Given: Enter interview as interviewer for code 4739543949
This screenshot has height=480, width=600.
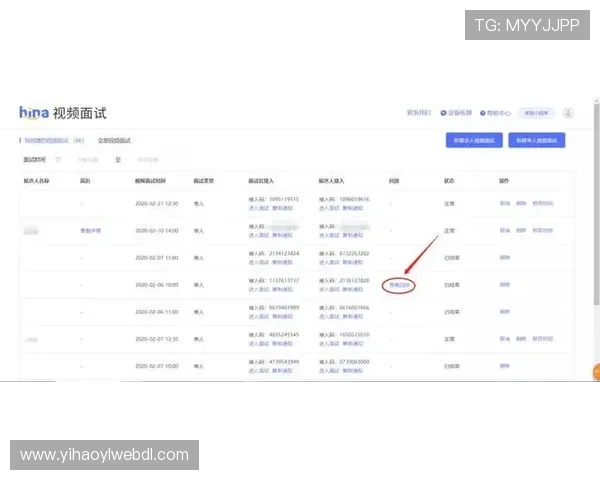Looking at the screenshot, I should 259,371.
